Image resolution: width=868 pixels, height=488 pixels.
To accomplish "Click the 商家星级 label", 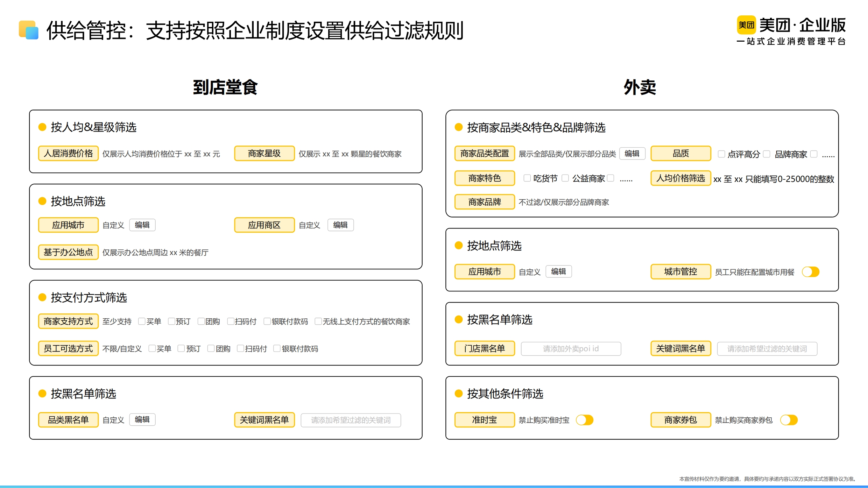I will coord(264,153).
